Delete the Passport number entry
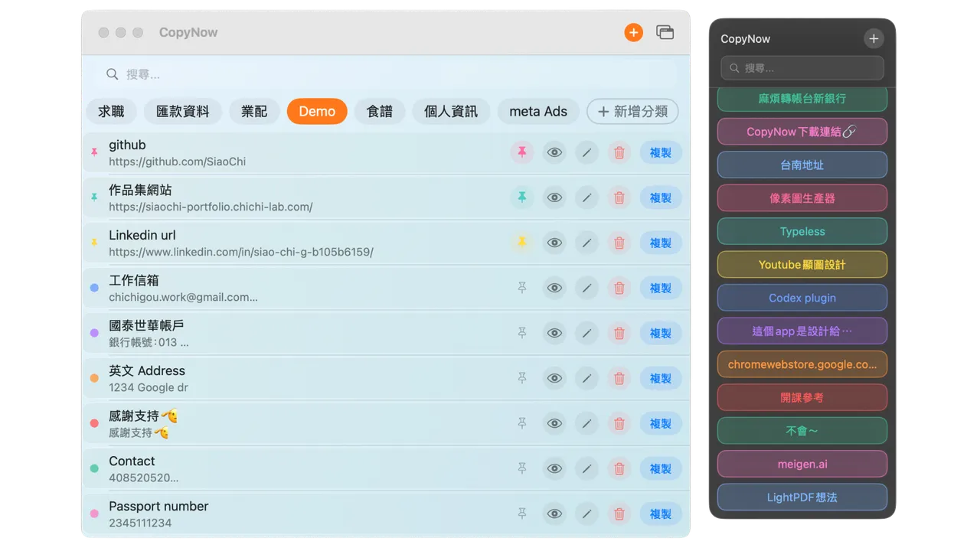This screenshot has height=551, width=980. point(619,514)
